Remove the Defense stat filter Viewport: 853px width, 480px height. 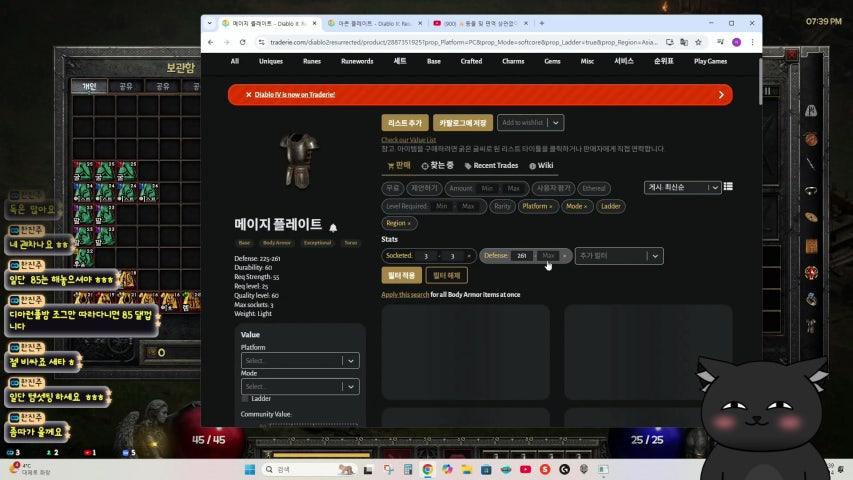click(x=565, y=256)
